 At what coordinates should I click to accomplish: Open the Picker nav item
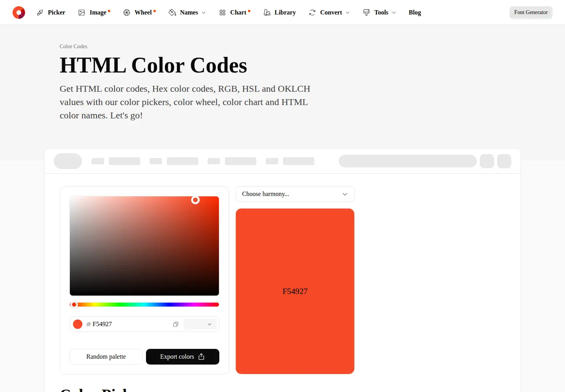pyautogui.click(x=51, y=13)
